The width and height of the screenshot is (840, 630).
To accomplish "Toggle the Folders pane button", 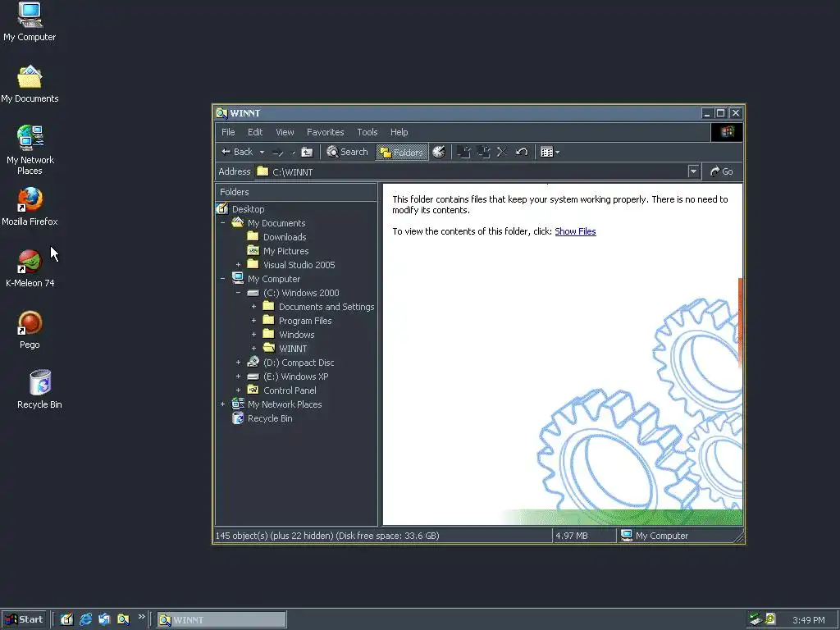I will click(x=402, y=152).
